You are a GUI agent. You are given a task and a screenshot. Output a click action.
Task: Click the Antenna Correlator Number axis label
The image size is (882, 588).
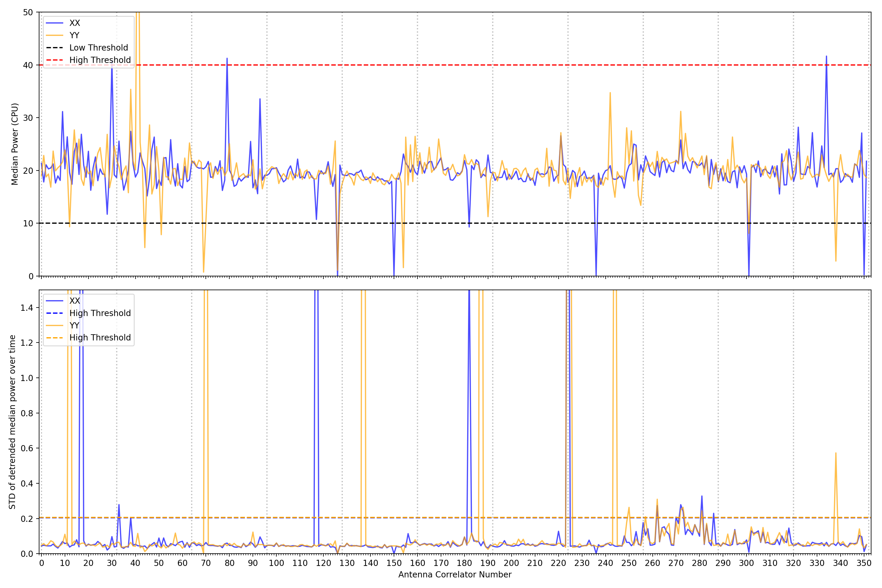point(455,574)
